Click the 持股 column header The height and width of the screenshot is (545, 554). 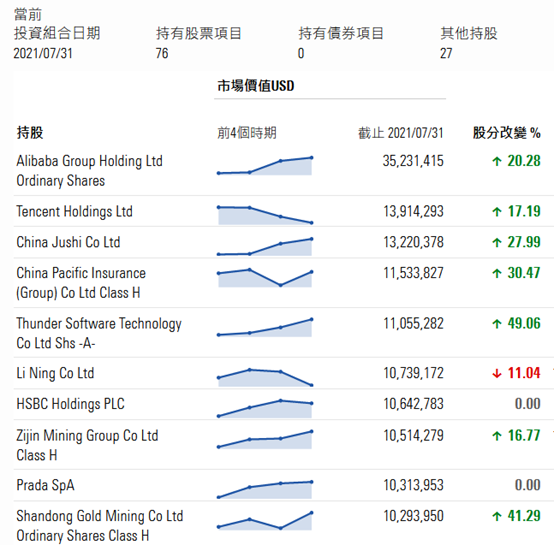click(x=30, y=133)
